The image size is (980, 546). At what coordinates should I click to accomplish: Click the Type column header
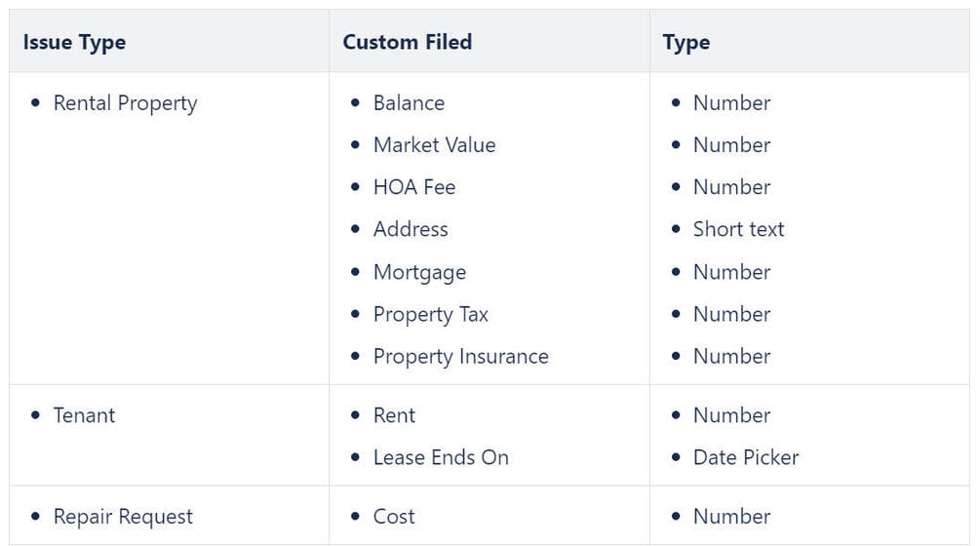(686, 42)
